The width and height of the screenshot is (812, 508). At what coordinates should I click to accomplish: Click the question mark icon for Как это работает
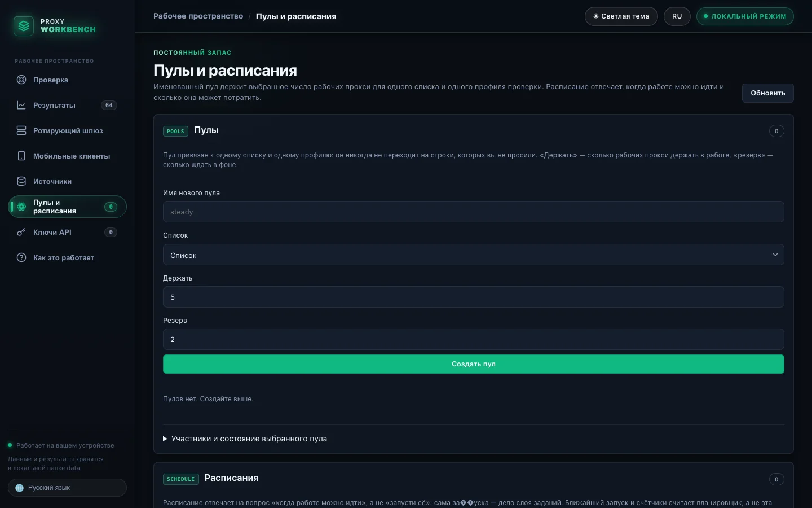[x=21, y=257]
